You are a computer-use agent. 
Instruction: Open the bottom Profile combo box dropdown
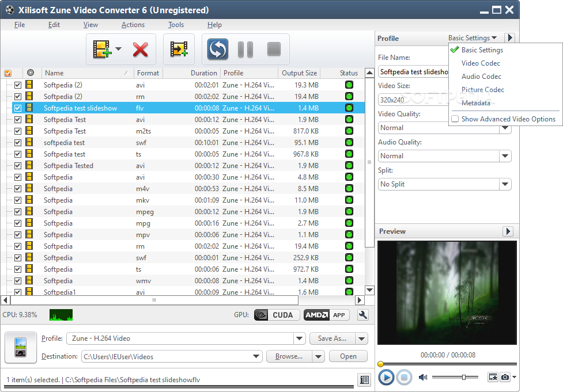pyautogui.click(x=300, y=338)
